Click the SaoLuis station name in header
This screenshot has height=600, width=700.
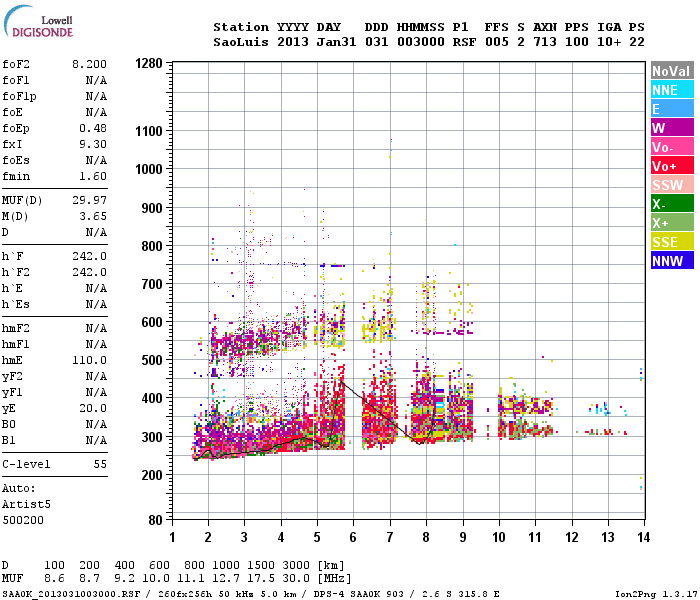point(241,42)
